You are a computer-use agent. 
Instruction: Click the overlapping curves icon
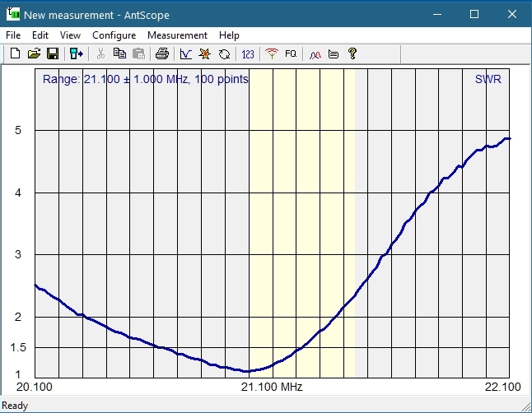(315, 54)
